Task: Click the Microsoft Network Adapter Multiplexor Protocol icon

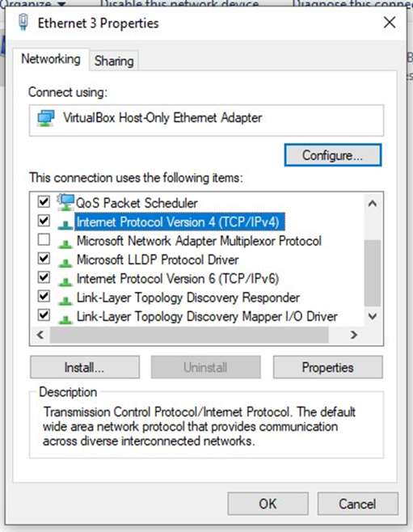Action: [x=65, y=243]
